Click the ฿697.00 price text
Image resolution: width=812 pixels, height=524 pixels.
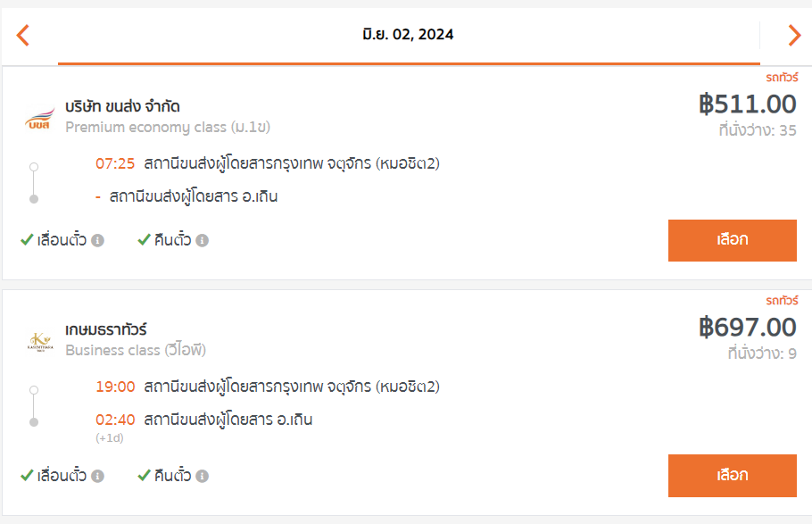pos(747,327)
